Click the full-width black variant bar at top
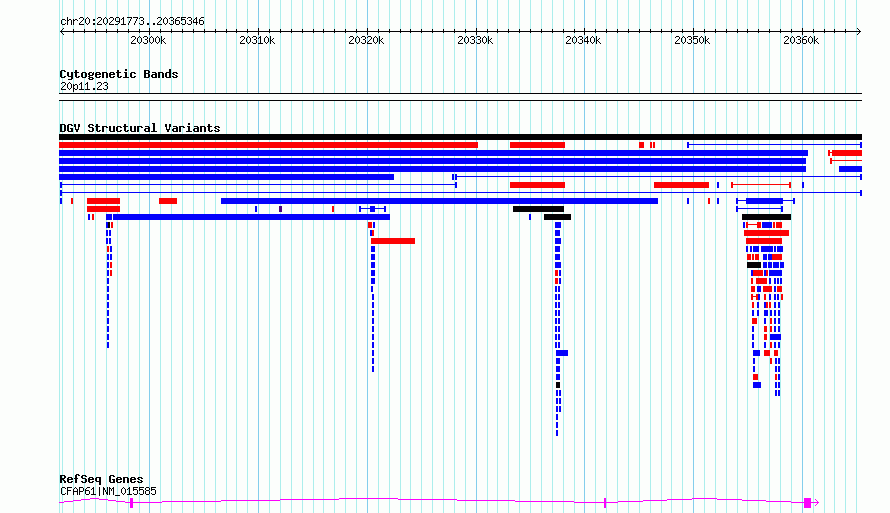Viewport: 890px width, 513px height. coord(460,137)
